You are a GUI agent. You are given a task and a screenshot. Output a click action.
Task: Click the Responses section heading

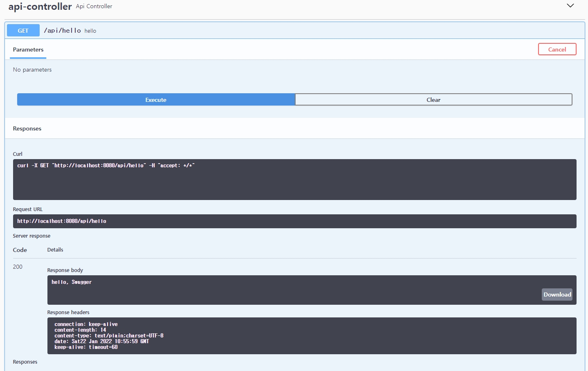point(27,128)
